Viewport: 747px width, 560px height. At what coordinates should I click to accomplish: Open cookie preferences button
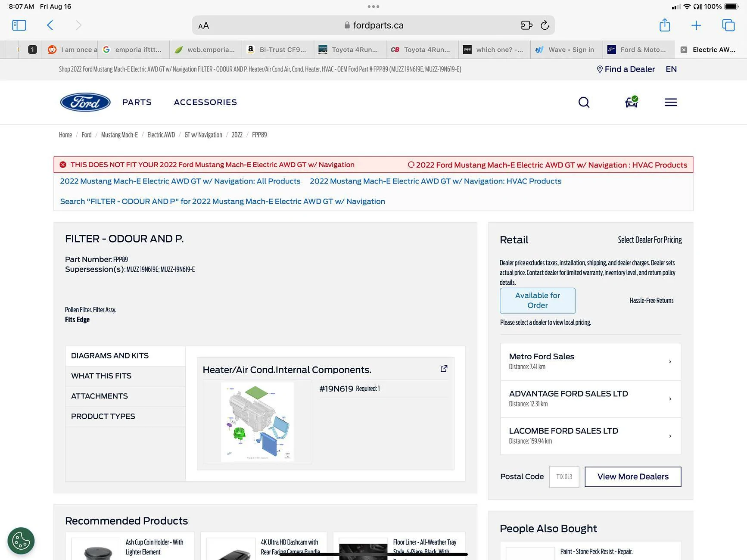[21, 541]
